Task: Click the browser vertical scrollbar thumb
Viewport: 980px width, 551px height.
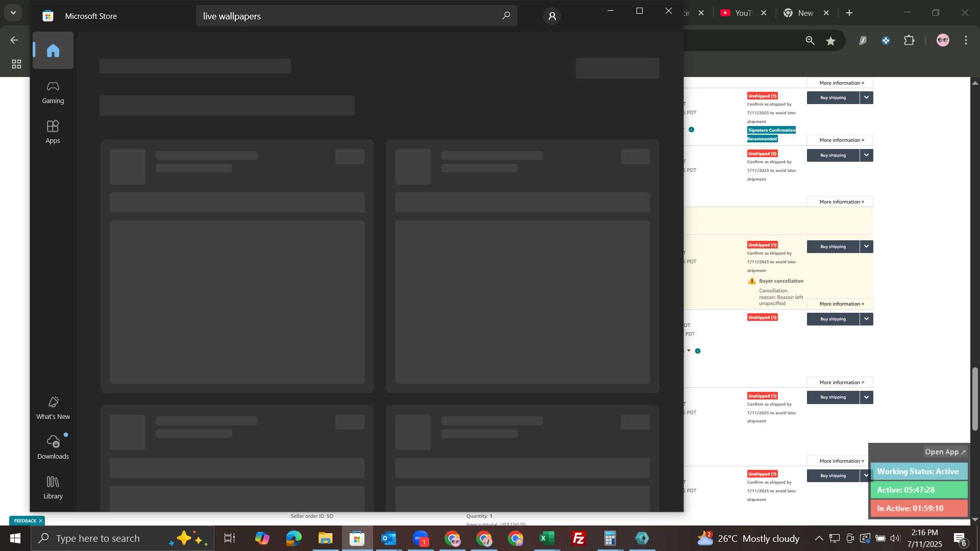Action: point(975,399)
